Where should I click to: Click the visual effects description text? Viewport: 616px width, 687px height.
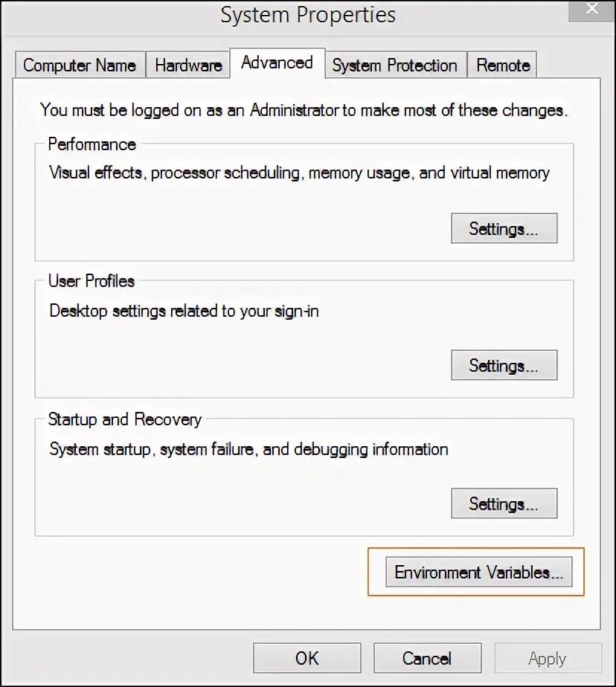[299, 173]
